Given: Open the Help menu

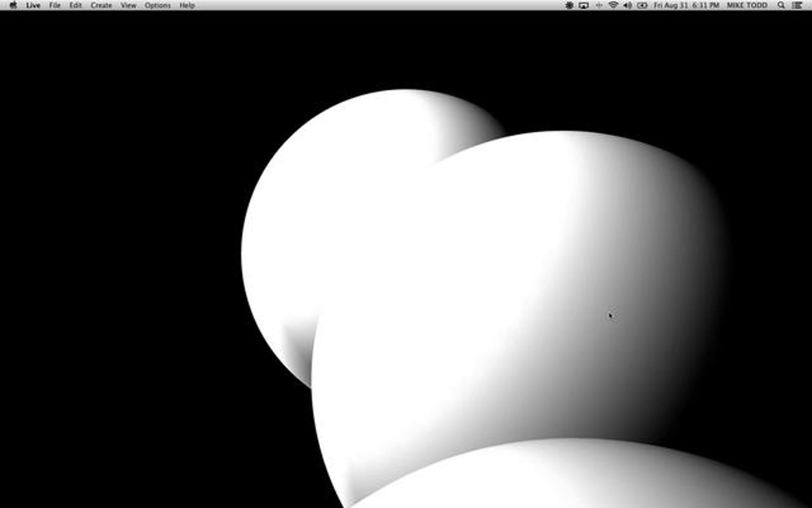Looking at the screenshot, I should (187, 5).
